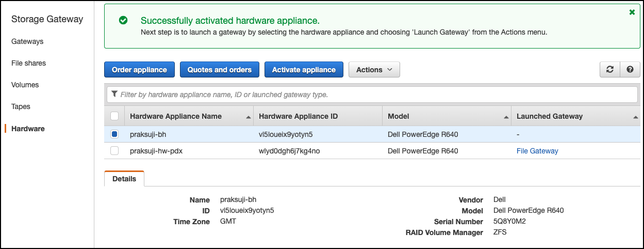The width and height of the screenshot is (644, 249).
Task: Go to File shares in sidebar
Action: click(28, 63)
